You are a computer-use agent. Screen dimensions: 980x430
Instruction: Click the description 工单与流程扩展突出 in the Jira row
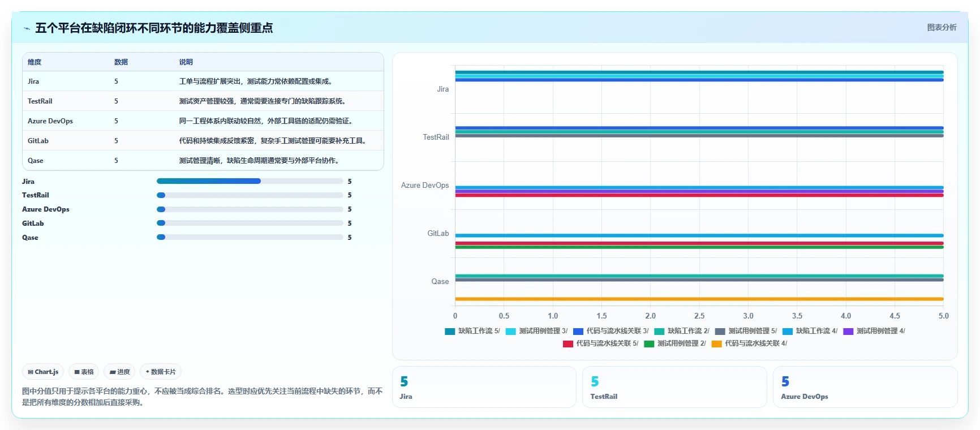point(210,81)
